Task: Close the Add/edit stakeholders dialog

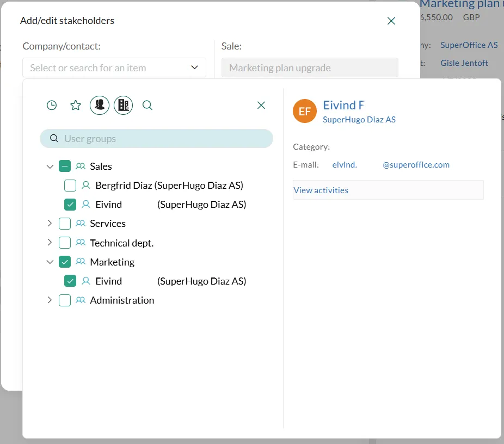Action: [391, 21]
